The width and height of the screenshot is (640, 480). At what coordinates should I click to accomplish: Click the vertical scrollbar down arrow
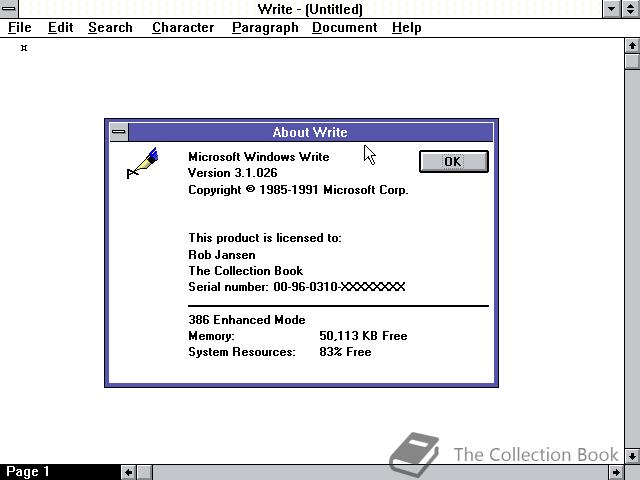pos(632,456)
